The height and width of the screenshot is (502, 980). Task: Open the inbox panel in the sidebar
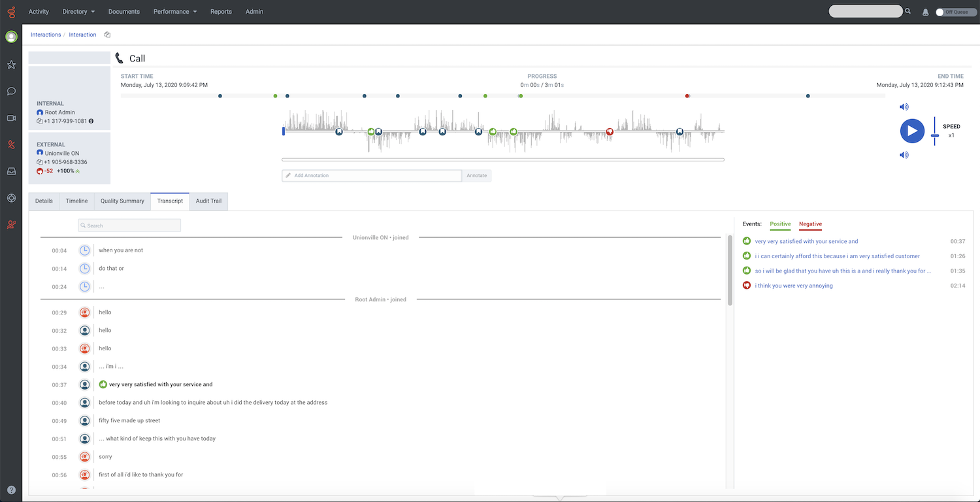[11, 171]
